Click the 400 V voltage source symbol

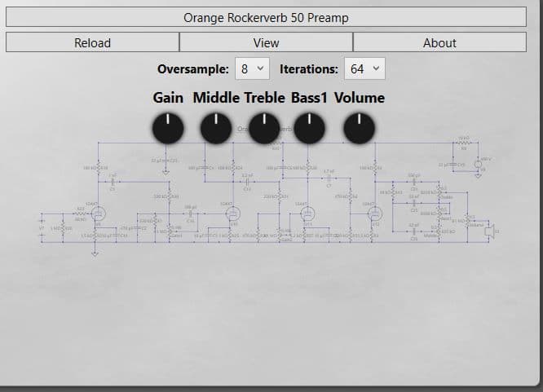(477, 164)
